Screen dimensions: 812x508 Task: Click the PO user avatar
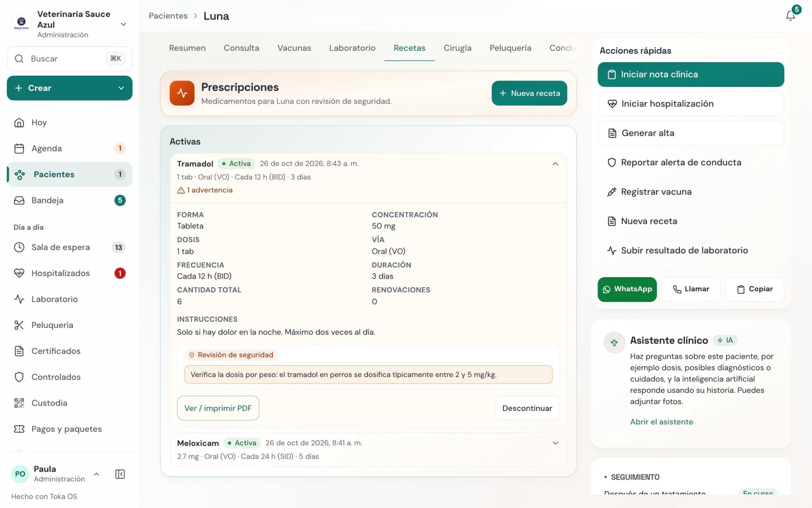20,474
